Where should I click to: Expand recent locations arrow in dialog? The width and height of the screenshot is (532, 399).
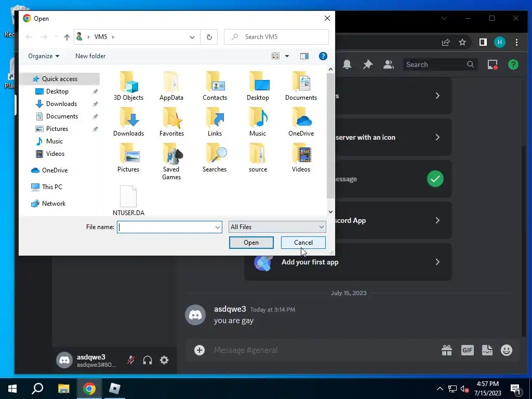(56, 37)
